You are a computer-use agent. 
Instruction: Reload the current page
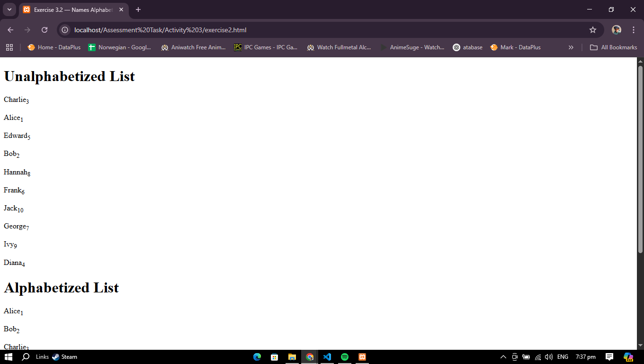pos(45,30)
